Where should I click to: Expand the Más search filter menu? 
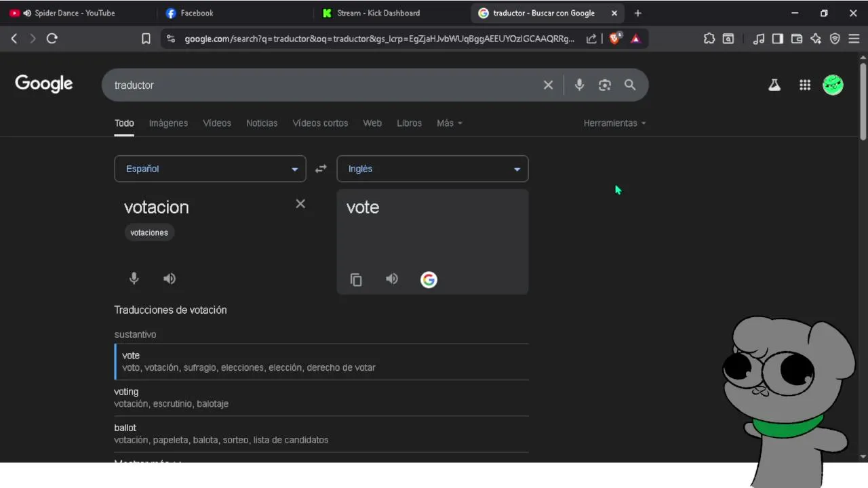[450, 123]
